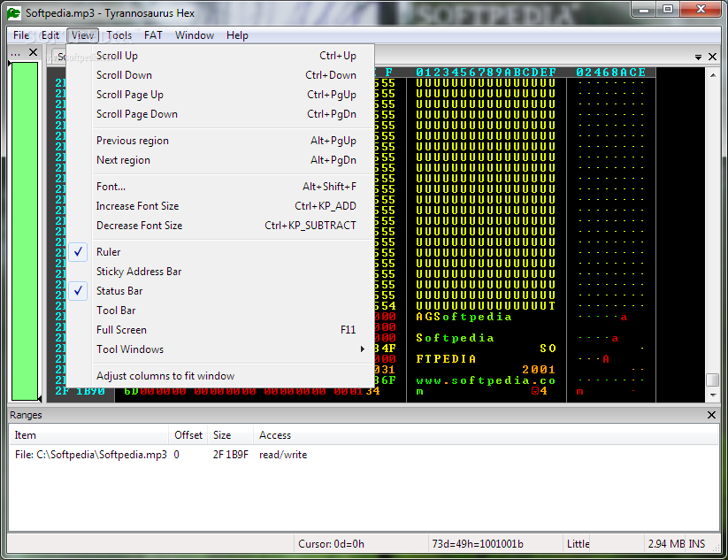
Task: Click the 73d=49h=1001001b status field
Action: pos(495,544)
